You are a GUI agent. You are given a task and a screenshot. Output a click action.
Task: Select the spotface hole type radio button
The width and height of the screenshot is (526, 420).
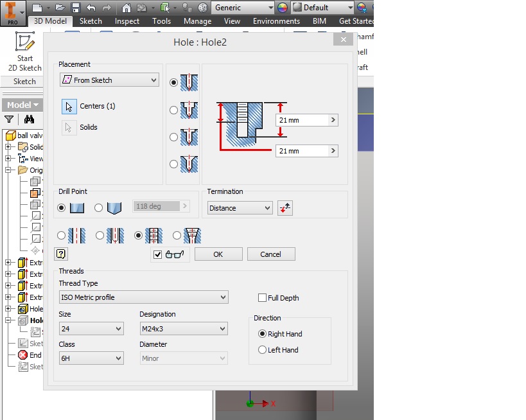point(173,137)
